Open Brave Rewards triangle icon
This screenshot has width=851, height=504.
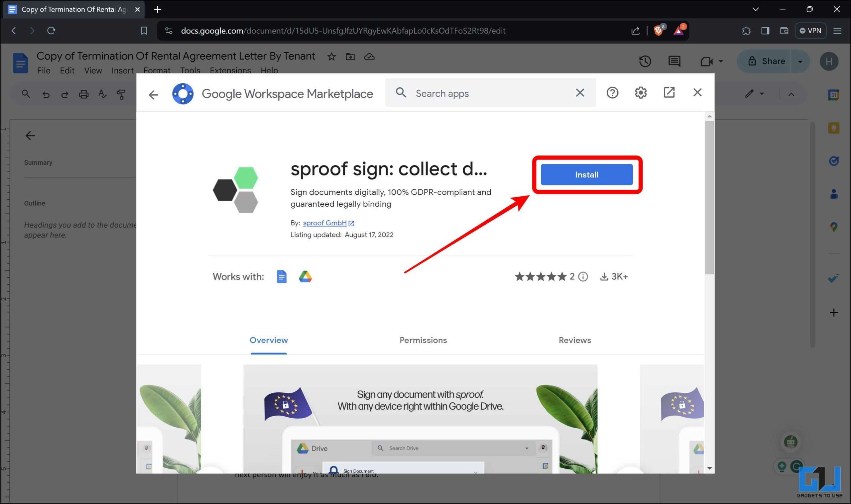[x=678, y=31]
